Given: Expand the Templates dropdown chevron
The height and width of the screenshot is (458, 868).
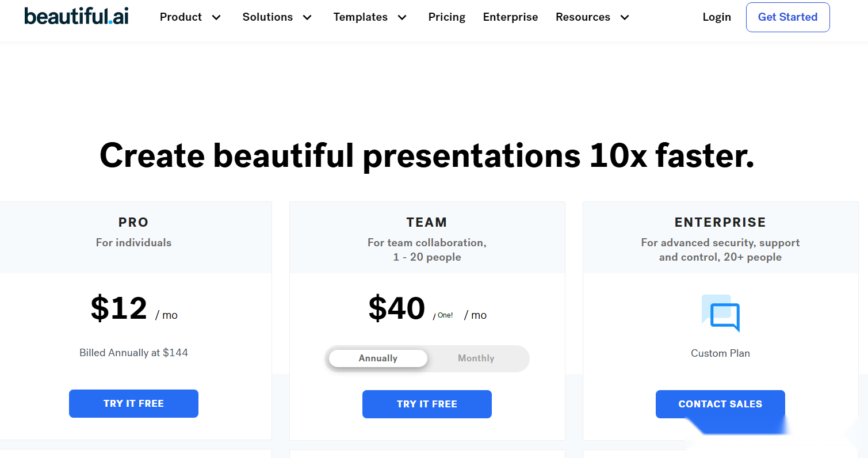Looking at the screenshot, I should pos(402,18).
